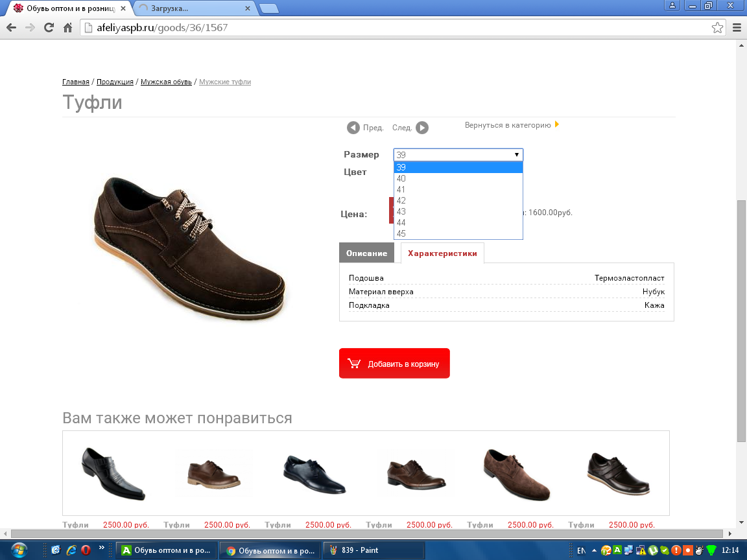The width and height of the screenshot is (747, 560).
Task: Switch to the '839 - Paint' taskbar button
Action: (373, 550)
